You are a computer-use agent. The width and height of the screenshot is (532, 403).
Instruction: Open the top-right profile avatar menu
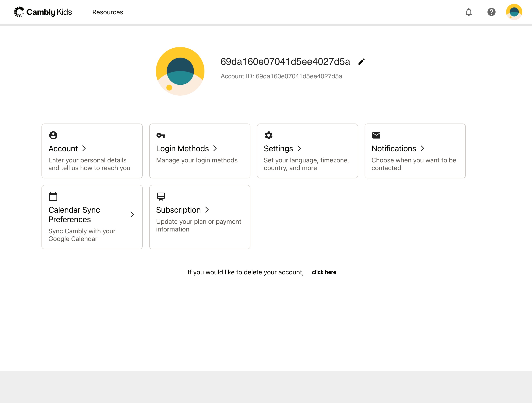click(514, 12)
